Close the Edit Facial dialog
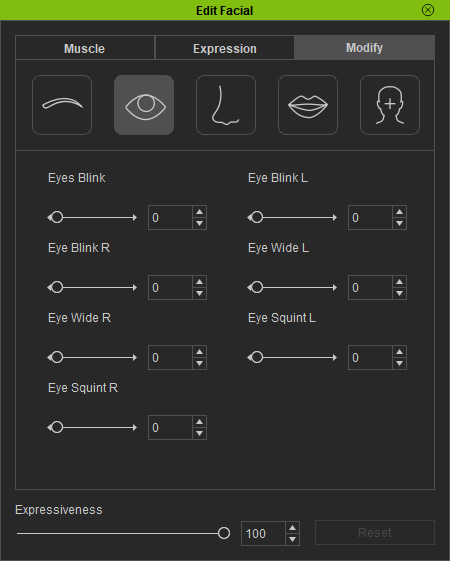The width and height of the screenshot is (450, 561). pyautogui.click(x=428, y=10)
